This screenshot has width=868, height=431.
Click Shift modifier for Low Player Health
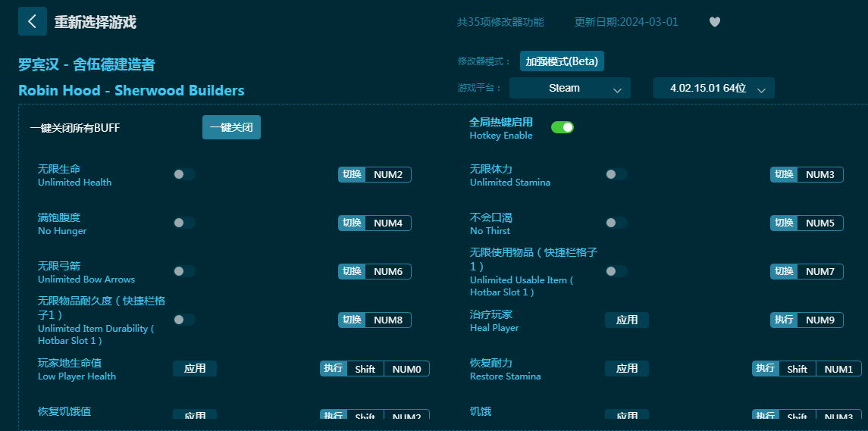[365, 369]
